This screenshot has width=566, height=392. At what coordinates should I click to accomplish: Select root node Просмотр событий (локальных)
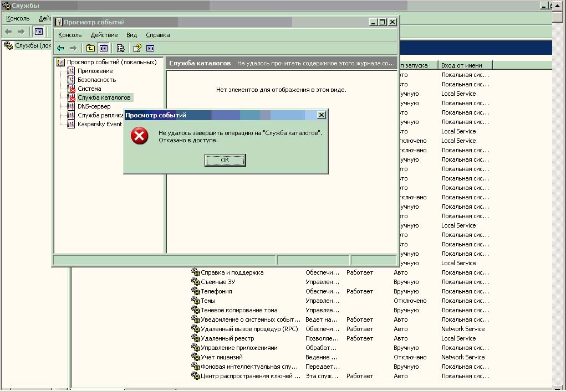[x=112, y=62]
